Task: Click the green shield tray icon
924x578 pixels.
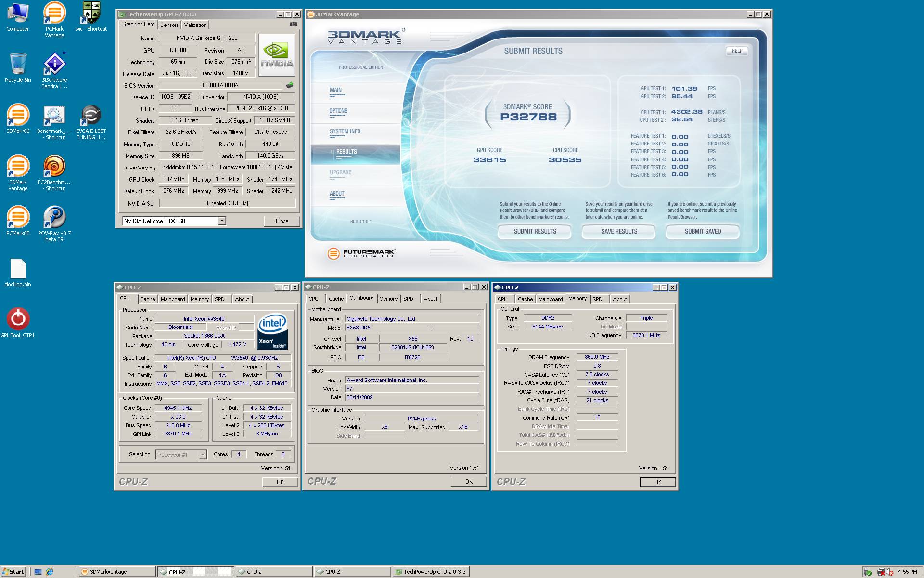Action: (x=868, y=572)
